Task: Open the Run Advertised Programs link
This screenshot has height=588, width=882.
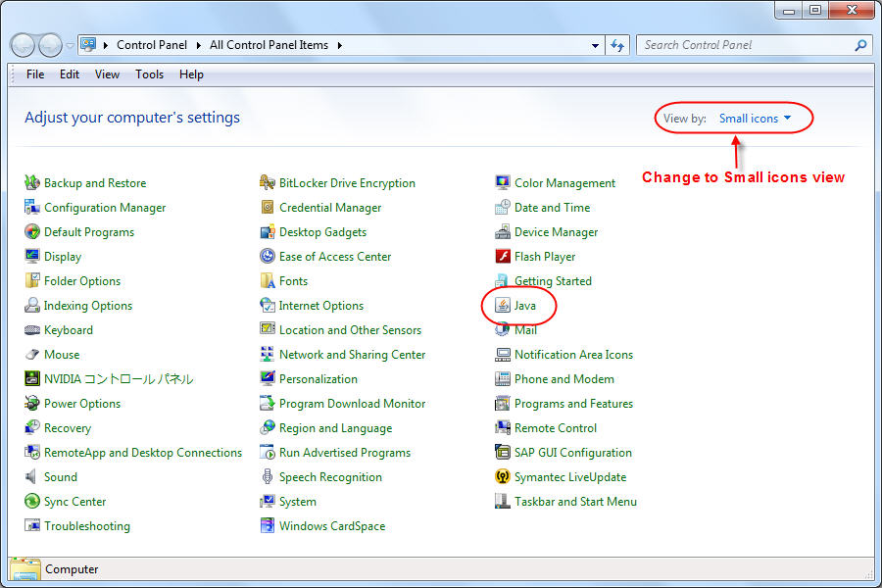Action: click(344, 453)
